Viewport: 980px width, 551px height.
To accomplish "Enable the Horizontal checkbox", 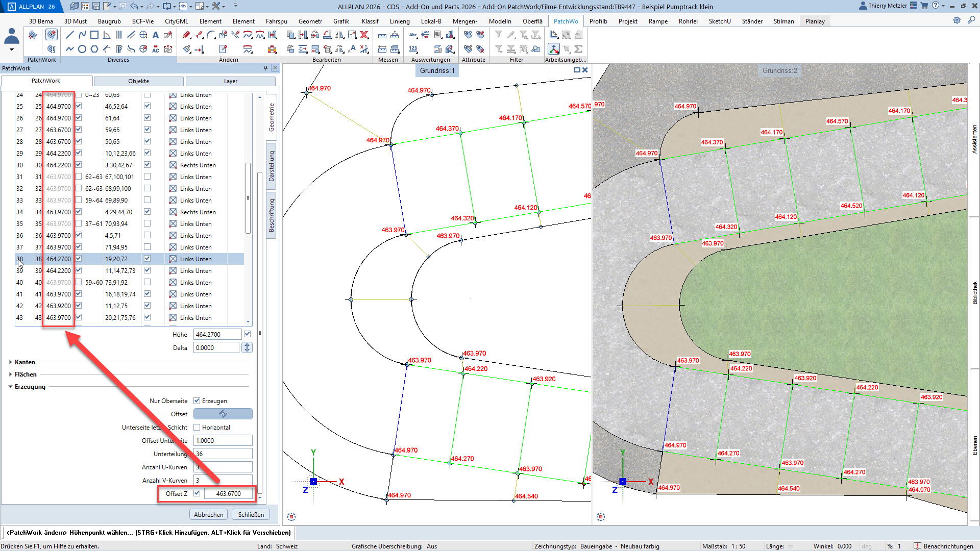I will coord(197,428).
